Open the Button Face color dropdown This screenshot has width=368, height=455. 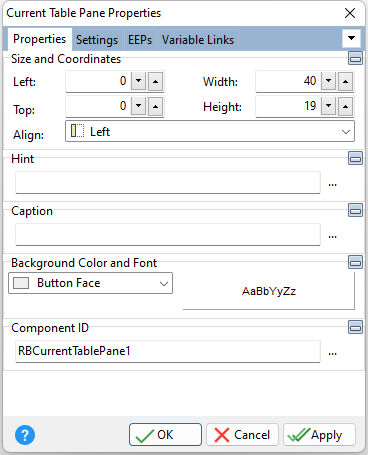90,283
